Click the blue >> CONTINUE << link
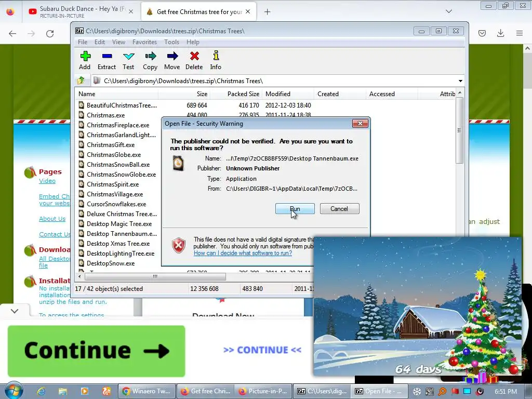 (x=262, y=350)
